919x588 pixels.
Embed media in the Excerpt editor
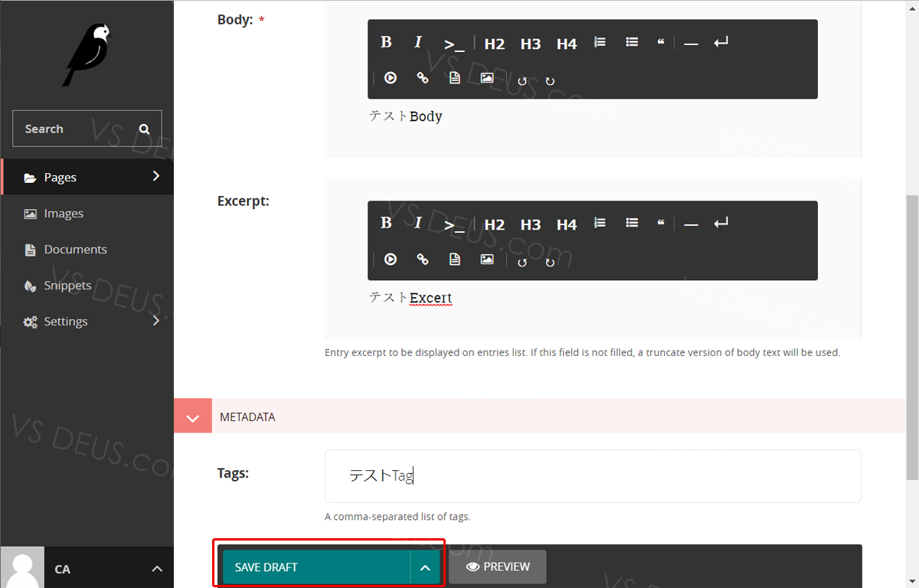pos(391,259)
